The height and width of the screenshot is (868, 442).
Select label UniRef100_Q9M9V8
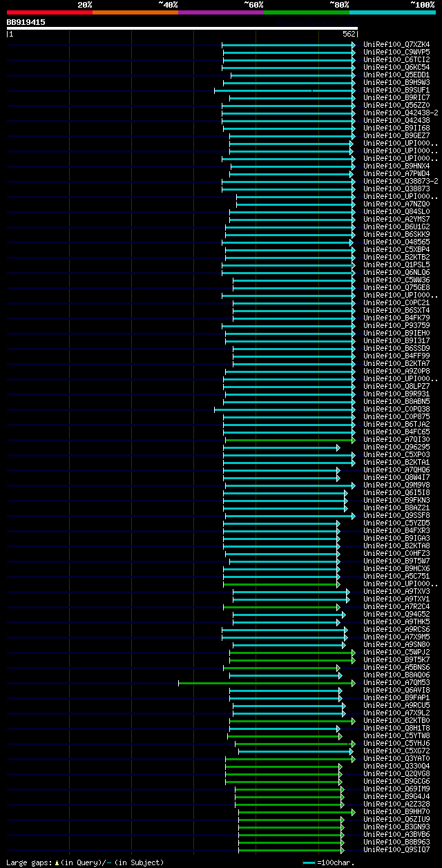pos(396,485)
